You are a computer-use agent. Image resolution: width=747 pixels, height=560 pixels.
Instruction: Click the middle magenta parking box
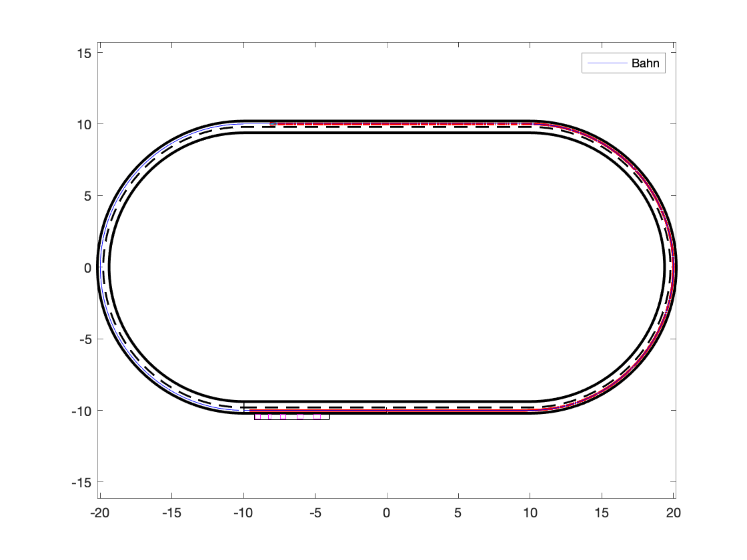283,417
